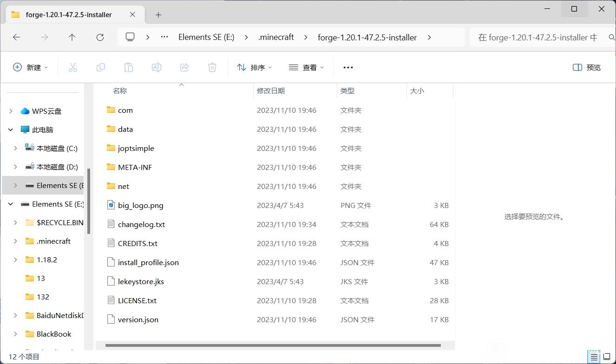
Task: Select the data folder row
Action: [274, 129]
